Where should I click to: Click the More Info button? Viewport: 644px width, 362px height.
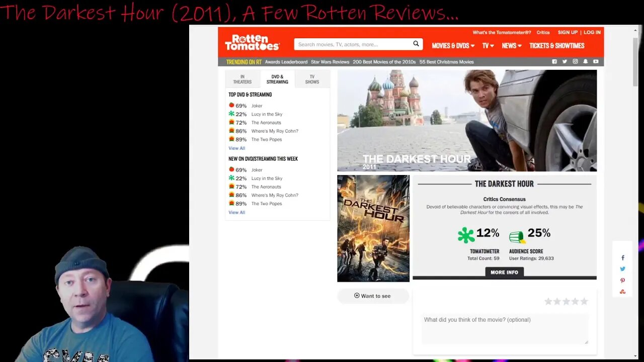504,272
